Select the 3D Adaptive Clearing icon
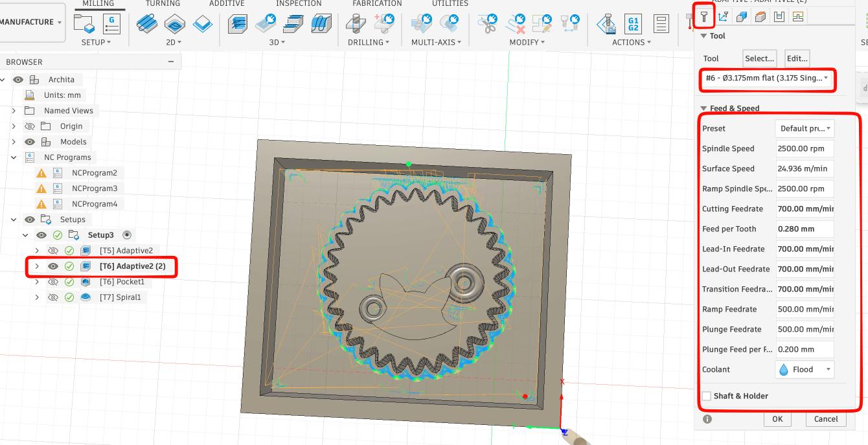Image resolution: width=868 pixels, height=445 pixels. click(238, 24)
